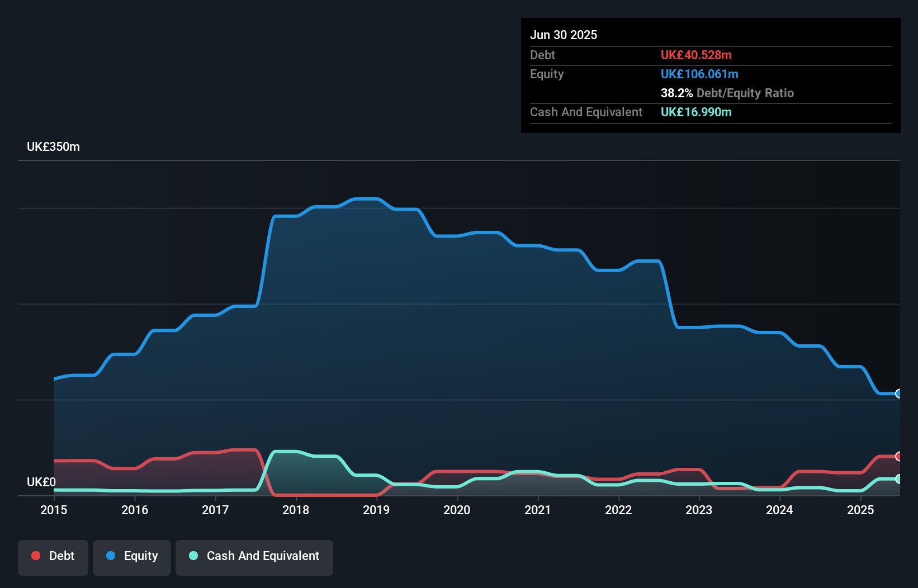Click the red Debt legend dot
This screenshot has width=918, height=588.
[x=35, y=556]
